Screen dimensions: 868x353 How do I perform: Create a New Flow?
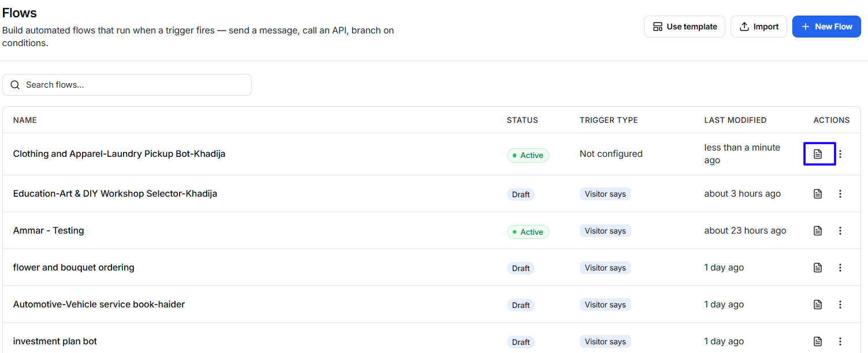(826, 27)
